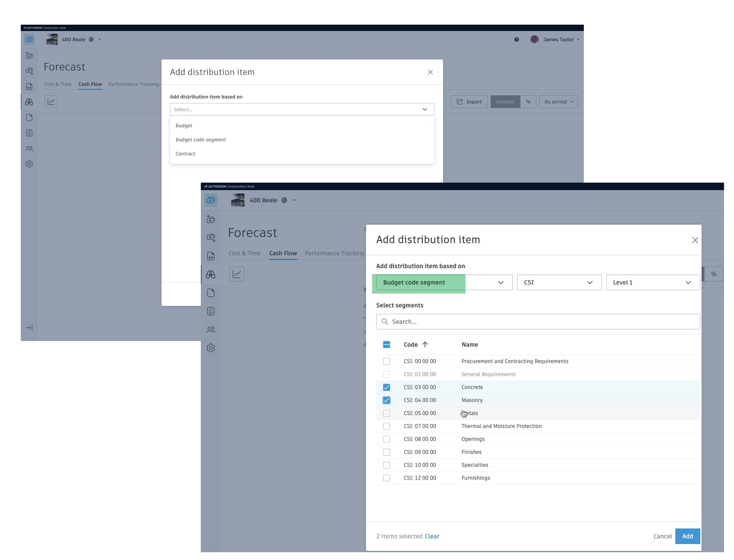The image size is (734, 560).
Task: Switch to Performance Tracking tab in front window
Action: [x=334, y=253]
